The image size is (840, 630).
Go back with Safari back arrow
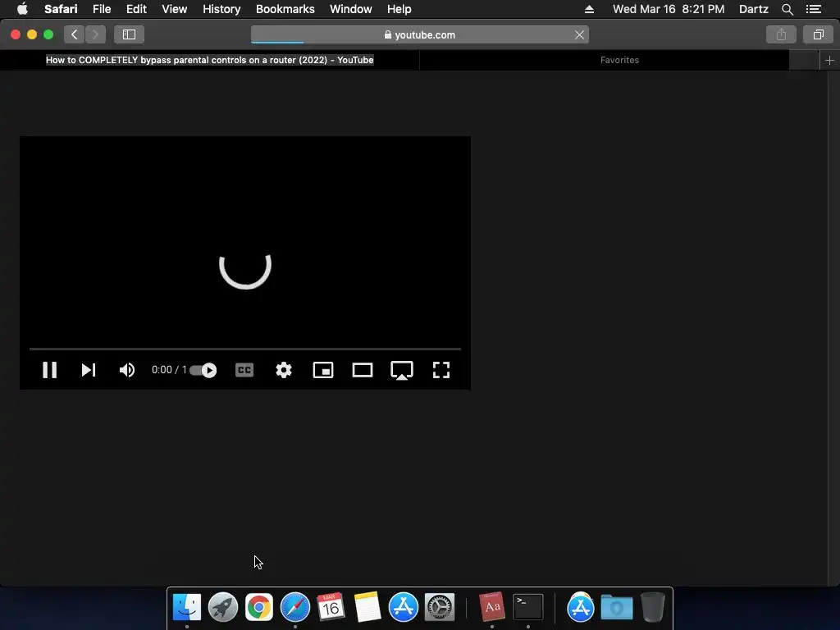(75, 34)
